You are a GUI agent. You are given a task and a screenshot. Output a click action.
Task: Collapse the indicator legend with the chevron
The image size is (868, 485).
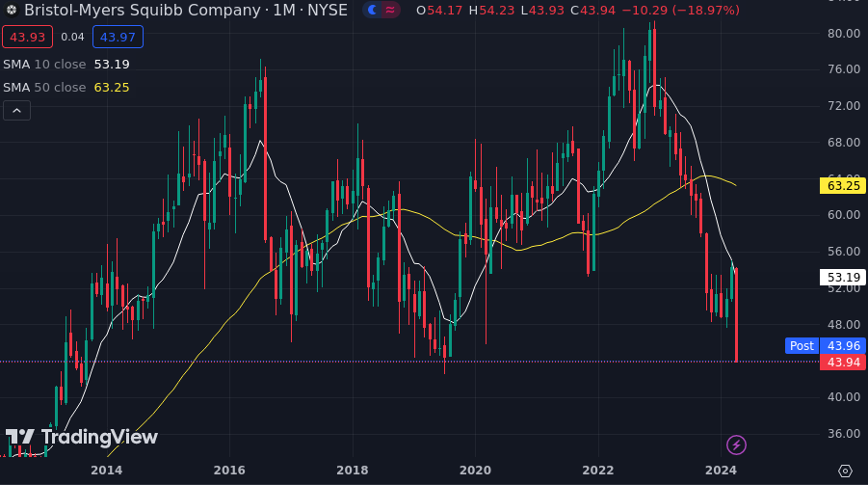point(16,111)
